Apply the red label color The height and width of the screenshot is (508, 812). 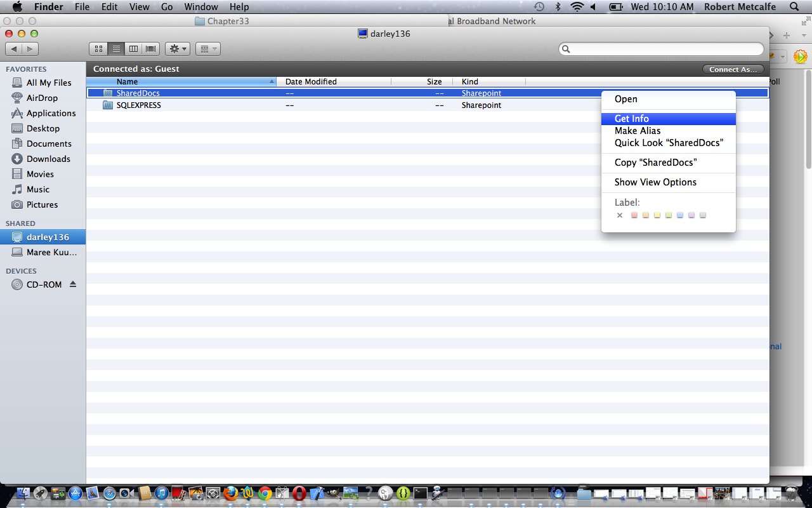point(634,215)
